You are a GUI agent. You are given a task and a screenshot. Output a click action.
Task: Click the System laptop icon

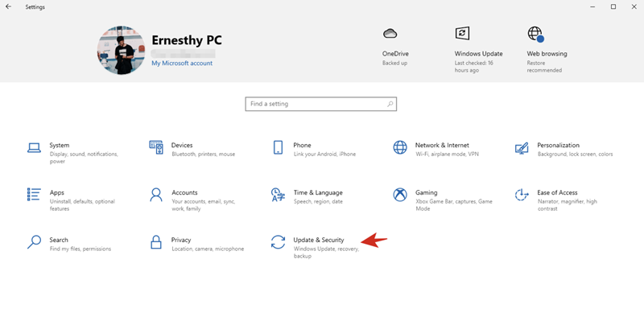34,148
